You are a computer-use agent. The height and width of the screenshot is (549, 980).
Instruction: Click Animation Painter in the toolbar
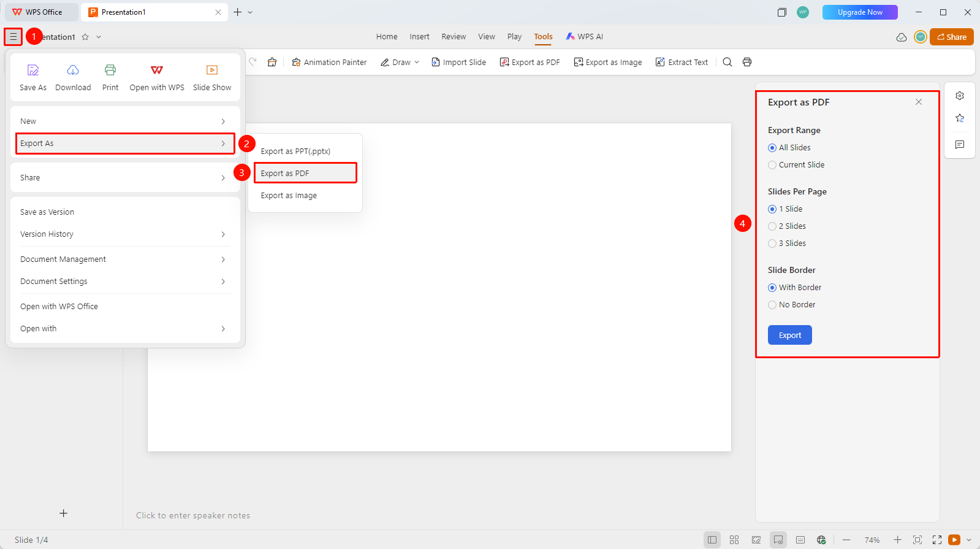pyautogui.click(x=329, y=62)
